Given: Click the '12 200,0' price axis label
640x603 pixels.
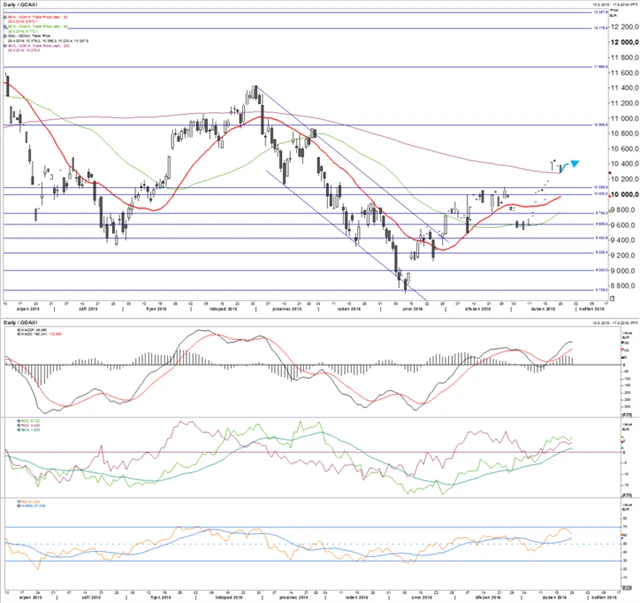Looking at the screenshot, I should pyautogui.click(x=624, y=27).
